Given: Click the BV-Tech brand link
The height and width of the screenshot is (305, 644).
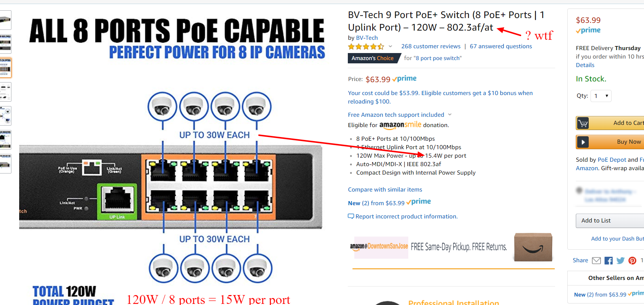Looking at the screenshot, I should [367, 38].
